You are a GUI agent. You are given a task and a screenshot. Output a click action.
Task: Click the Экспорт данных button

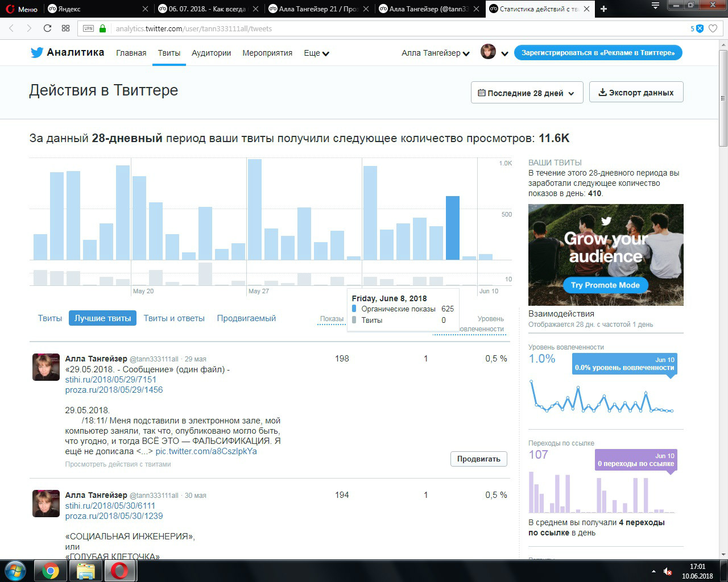(636, 92)
